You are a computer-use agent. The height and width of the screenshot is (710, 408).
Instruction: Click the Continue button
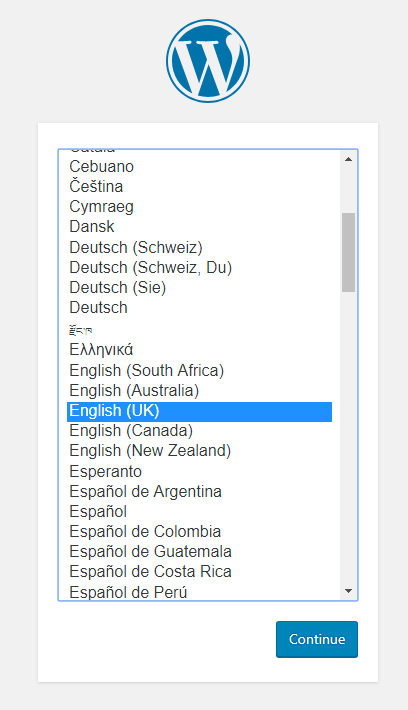(317, 639)
